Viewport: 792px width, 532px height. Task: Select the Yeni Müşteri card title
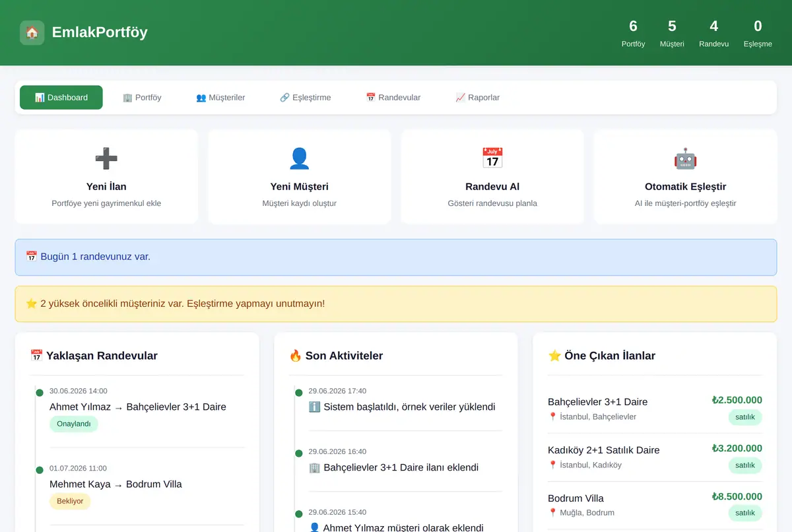point(300,186)
